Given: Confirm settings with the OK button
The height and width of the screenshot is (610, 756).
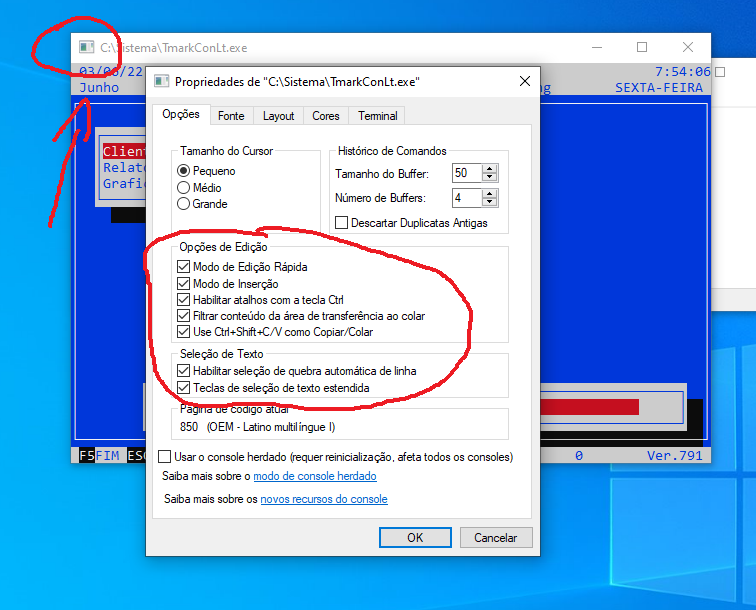Looking at the screenshot, I should 415,537.
